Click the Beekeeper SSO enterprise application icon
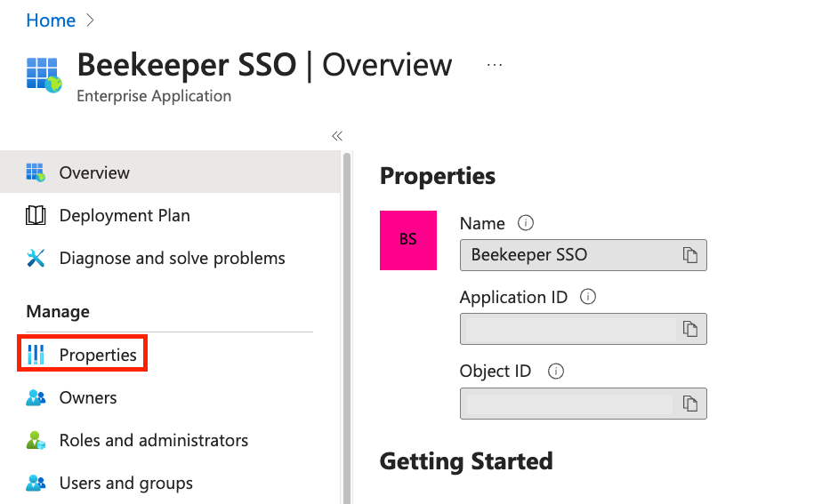 point(44,75)
